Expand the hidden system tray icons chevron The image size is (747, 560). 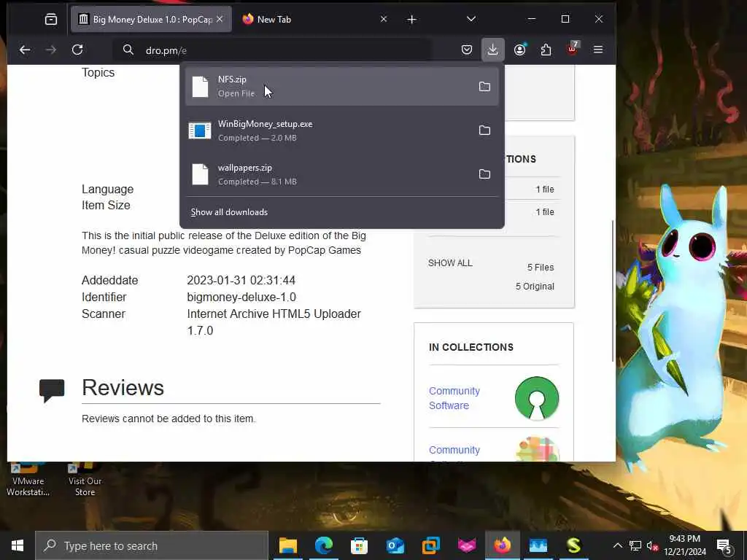[x=617, y=545]
